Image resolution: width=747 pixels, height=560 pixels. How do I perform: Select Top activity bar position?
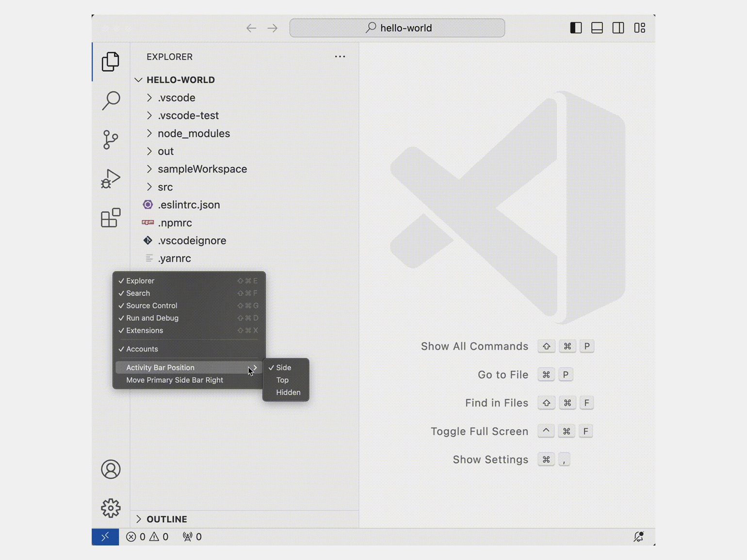click(286, 380)
